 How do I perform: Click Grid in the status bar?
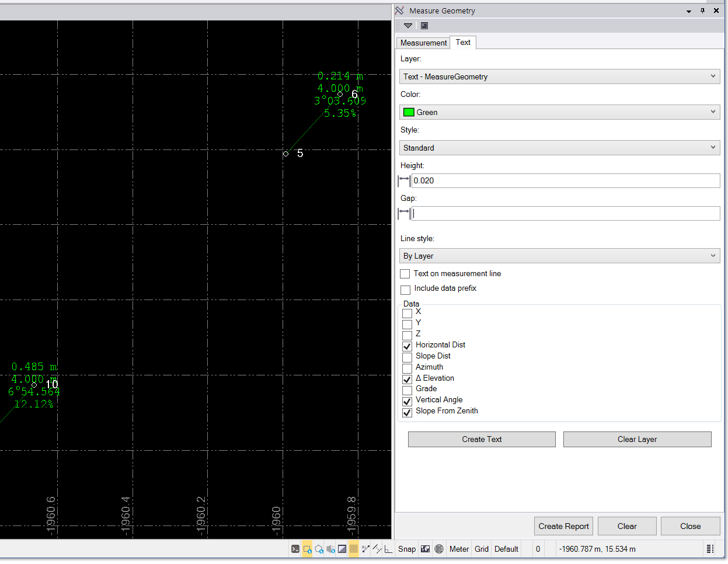(x=482, y=549)
